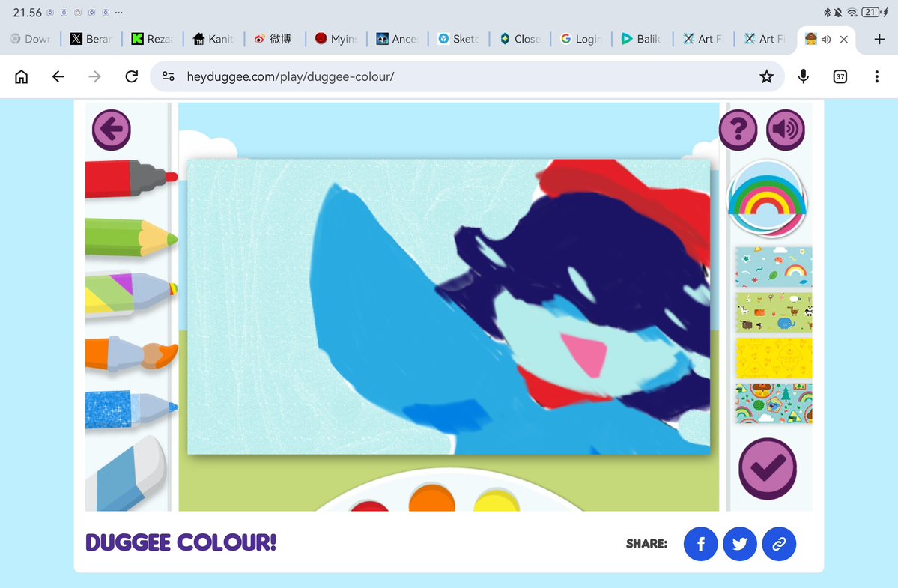
Task: Switch to the Close tab
Action: (520, 39)
